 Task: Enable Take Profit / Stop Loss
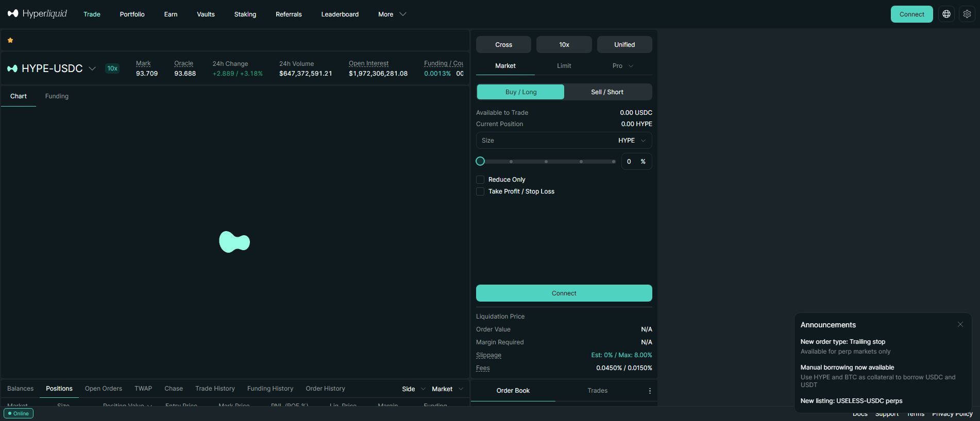tap(480, 191)
